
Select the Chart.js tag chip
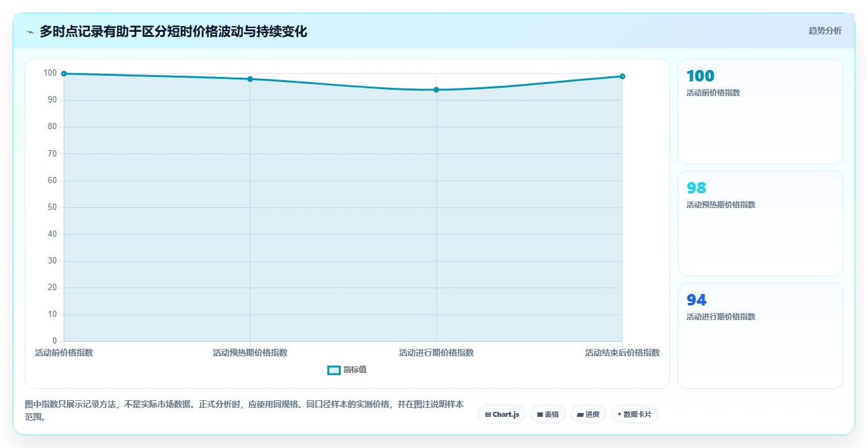502,414
